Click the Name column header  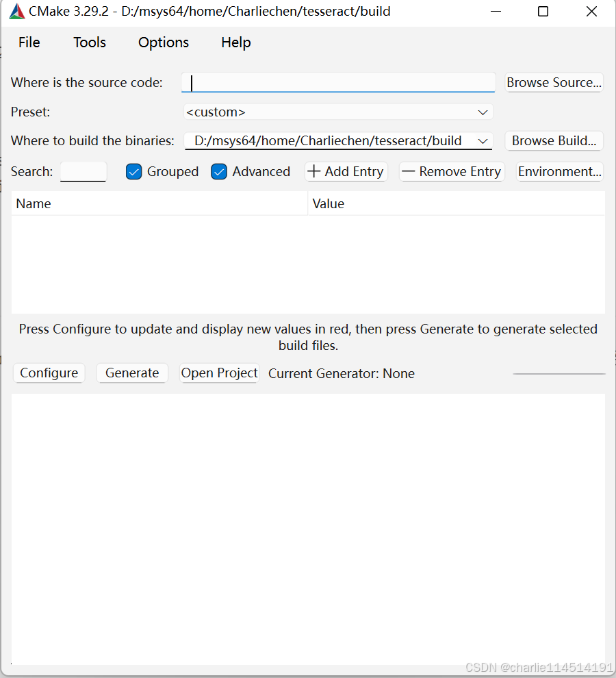click(159, 203)
